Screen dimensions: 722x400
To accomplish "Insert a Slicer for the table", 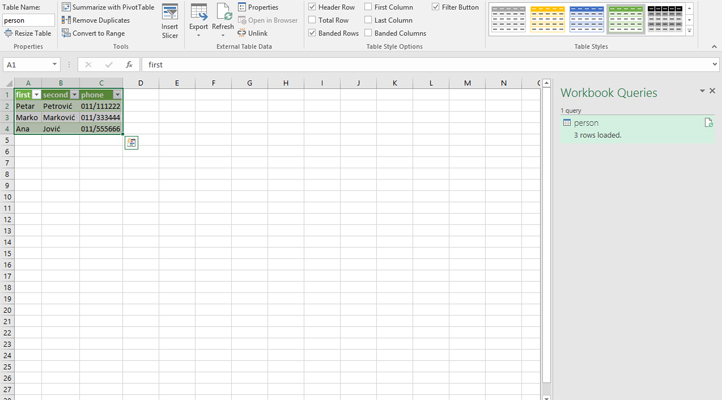I will click(x=170, y=20).
